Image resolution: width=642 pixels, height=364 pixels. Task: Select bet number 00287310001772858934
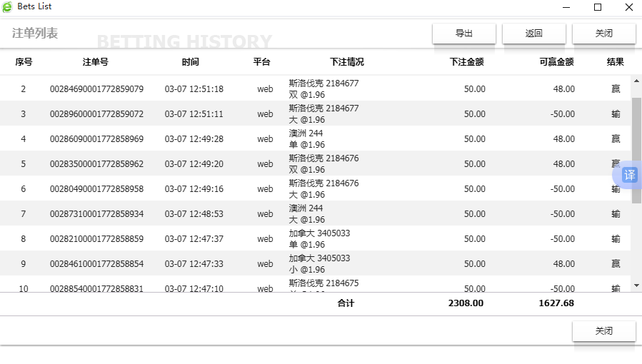96,213
